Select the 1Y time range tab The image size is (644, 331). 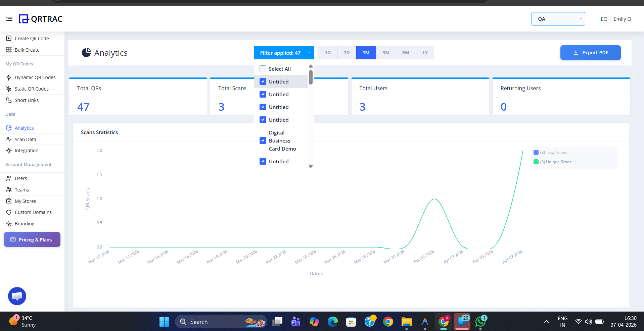[x=425, y=53]
